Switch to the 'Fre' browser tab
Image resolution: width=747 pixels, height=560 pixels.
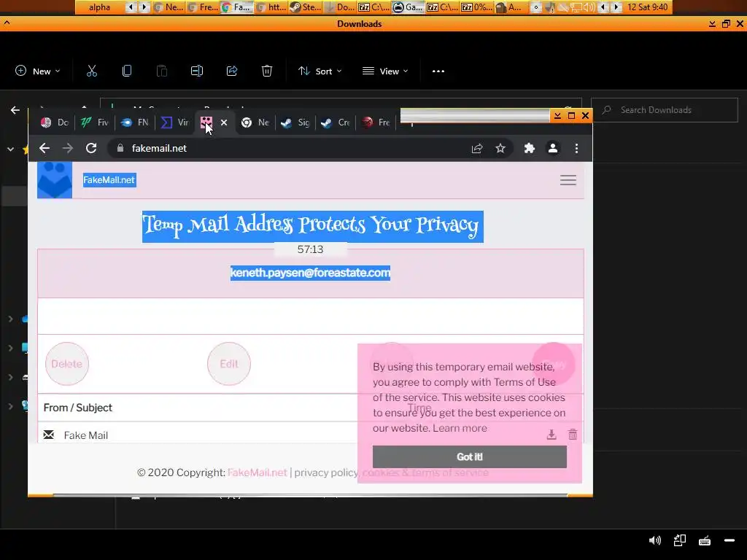(x=376, y=122)
